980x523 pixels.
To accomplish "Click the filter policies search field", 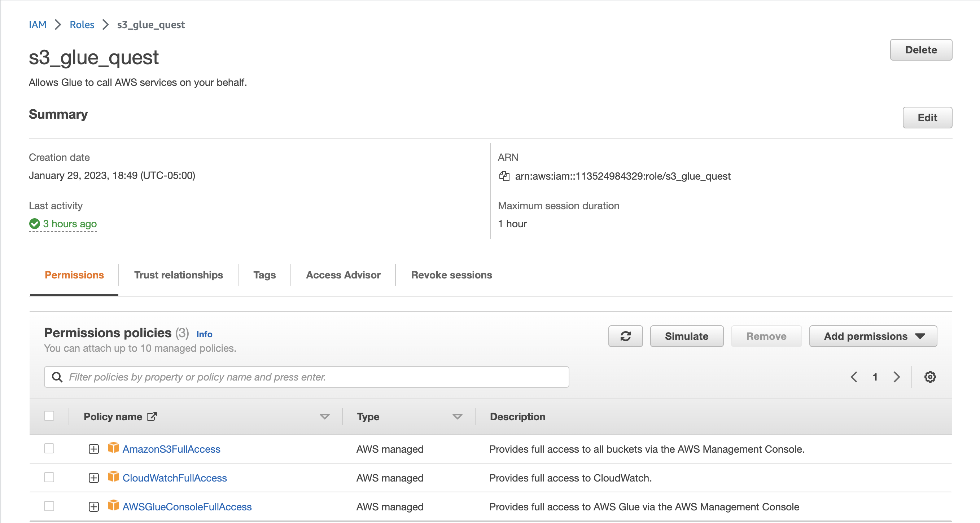I will coord(306,377).
